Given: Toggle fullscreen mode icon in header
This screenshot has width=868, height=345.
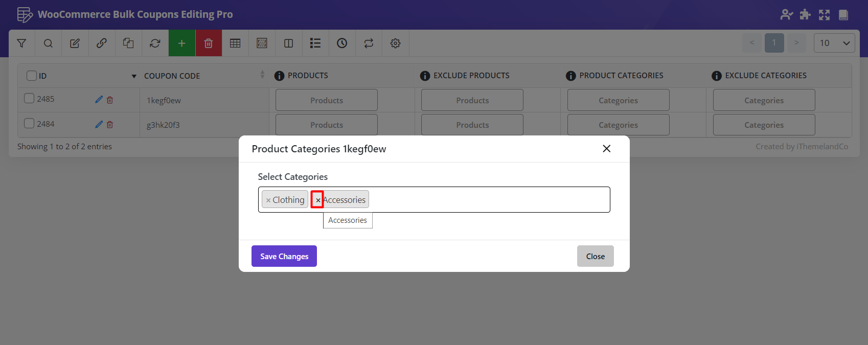Looking at the screenshot, I should [824, 15].
